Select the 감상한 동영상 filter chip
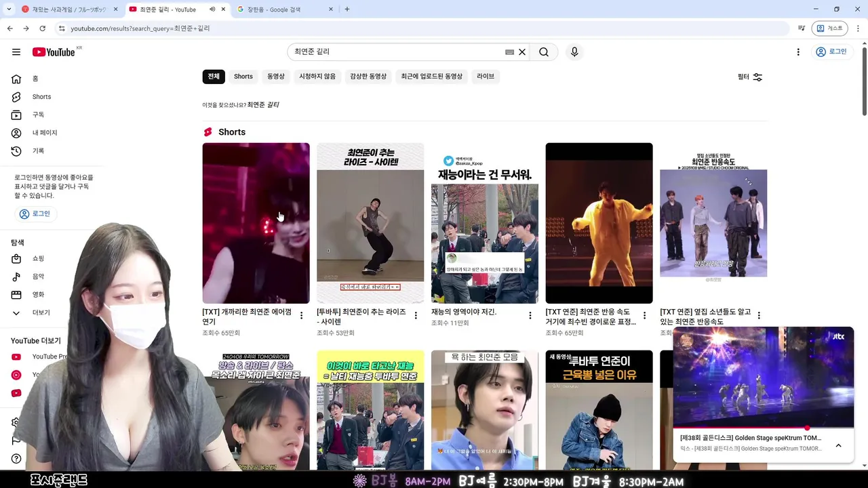 tap(368, 77)
